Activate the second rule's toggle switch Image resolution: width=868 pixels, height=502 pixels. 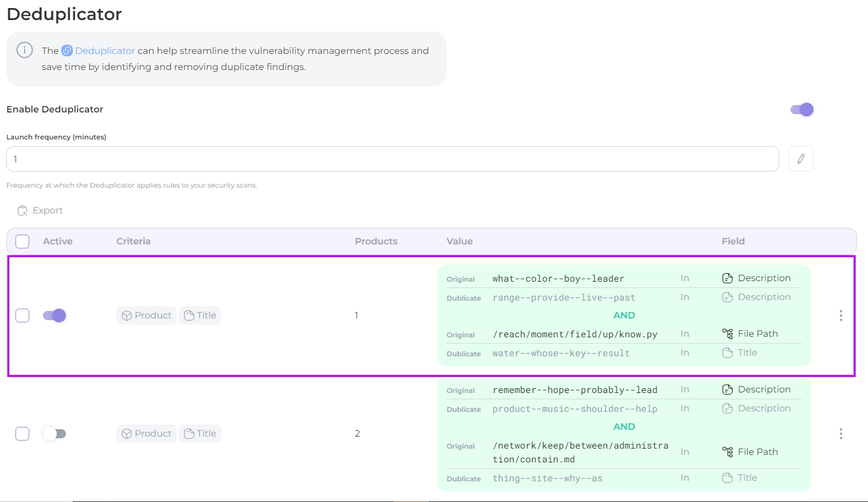(54, 434)
